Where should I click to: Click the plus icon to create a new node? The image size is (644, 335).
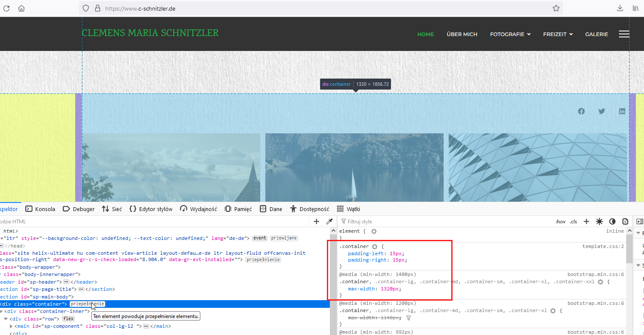(x=316, y=221)
